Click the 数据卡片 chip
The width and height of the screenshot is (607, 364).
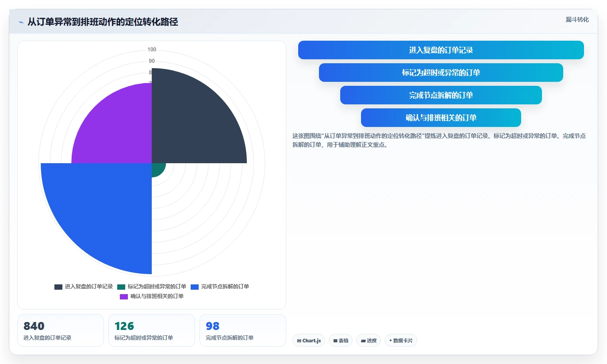[x=401, y=341]
